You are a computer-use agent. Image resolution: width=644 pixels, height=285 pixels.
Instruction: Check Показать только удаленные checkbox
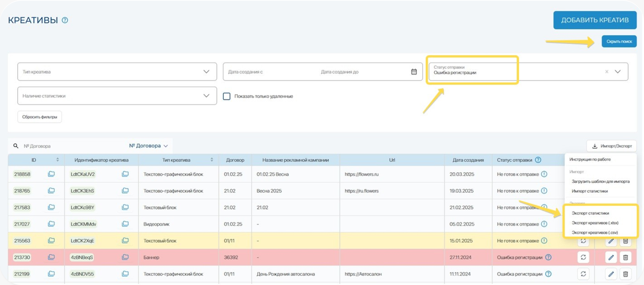[x=227, y=96]
